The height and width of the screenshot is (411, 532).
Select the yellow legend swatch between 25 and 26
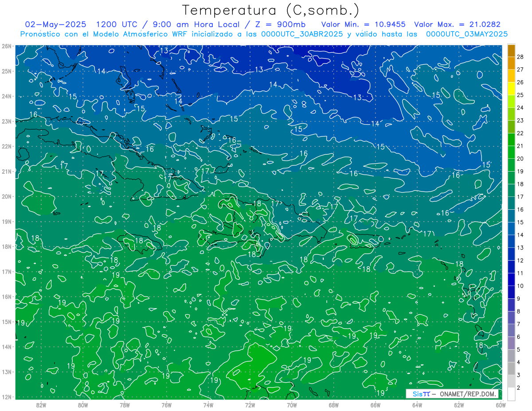coord(511,89)
